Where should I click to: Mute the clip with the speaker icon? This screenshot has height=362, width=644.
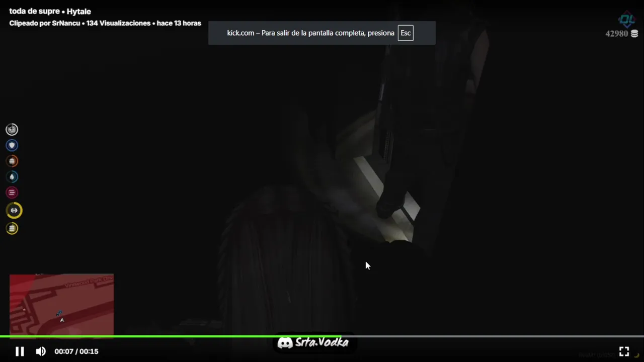(41, 351)
